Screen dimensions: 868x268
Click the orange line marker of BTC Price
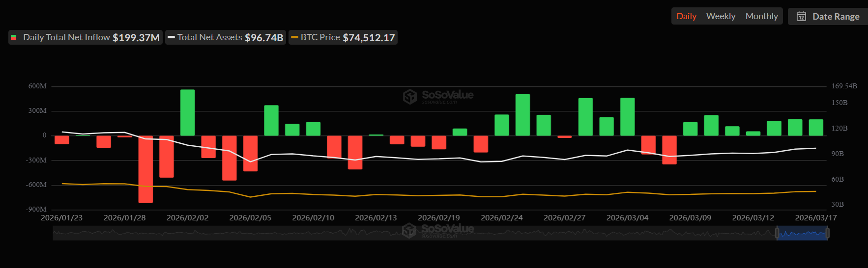294,37
